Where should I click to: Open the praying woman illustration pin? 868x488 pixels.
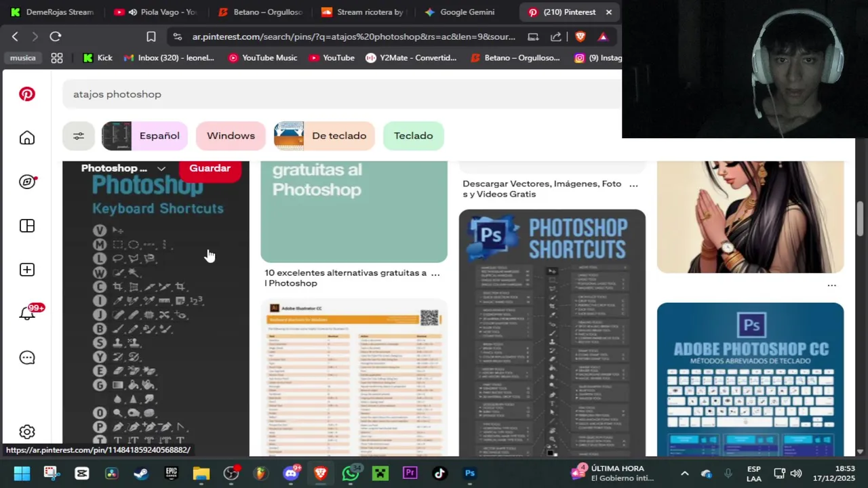[750, 217]
